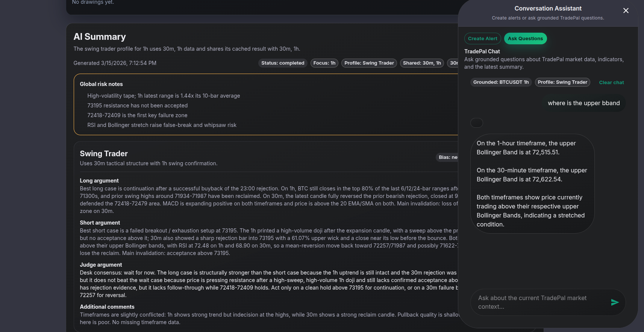Send the chat message arrow icon

coord(615,302)
